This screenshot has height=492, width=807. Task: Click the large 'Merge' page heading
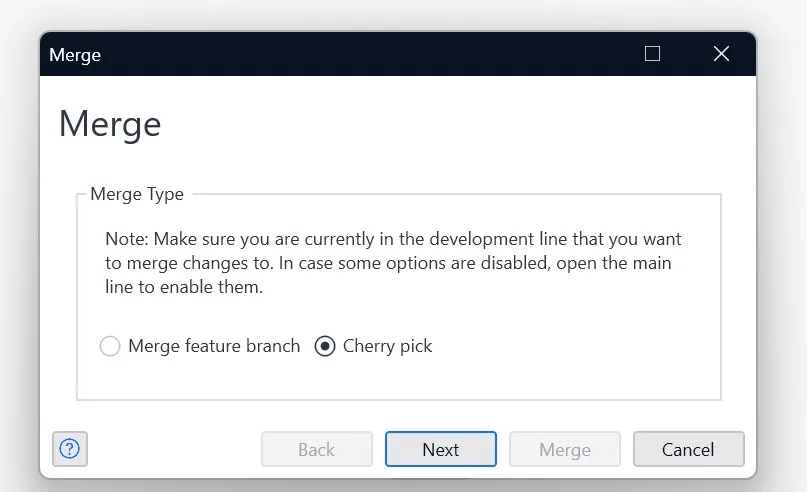[x=110, y=124]
